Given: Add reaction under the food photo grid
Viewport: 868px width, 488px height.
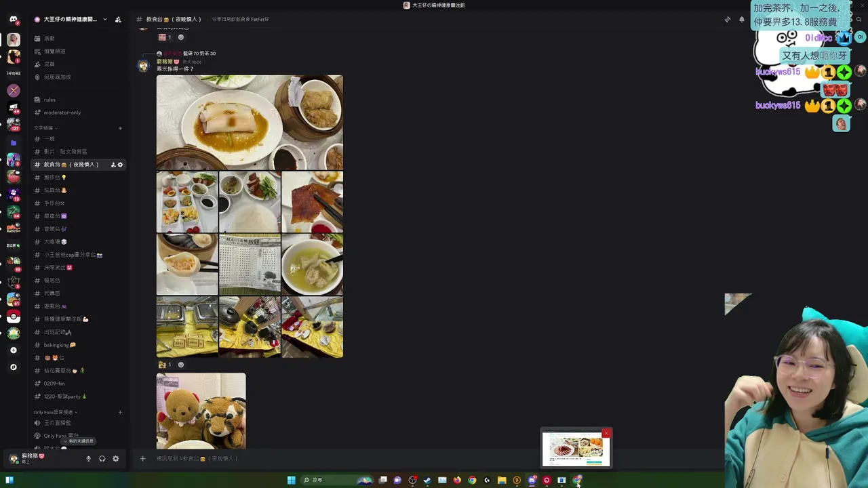Looking at the screenshot, I should click(180, 365).
